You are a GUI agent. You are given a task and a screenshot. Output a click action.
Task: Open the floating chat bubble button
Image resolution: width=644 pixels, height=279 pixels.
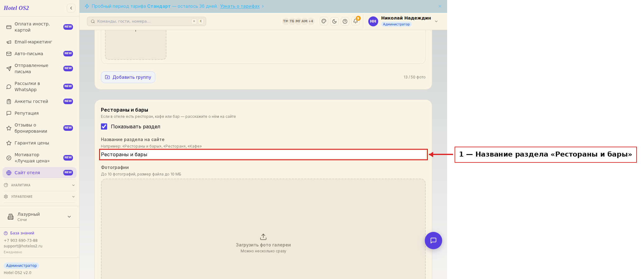pos(433,241)
